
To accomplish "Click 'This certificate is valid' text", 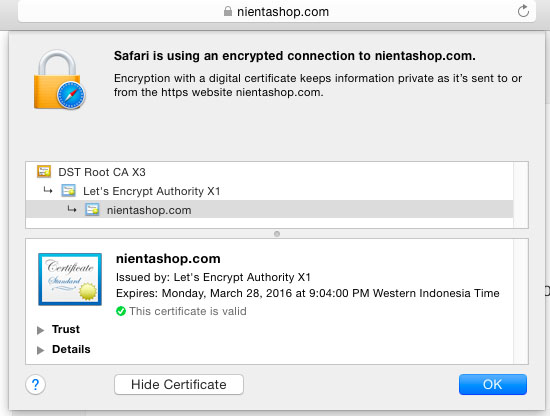I will [188, 311].
